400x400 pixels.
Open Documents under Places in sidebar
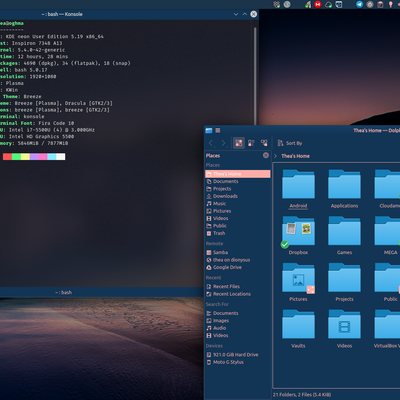click(x=238, y=181)
